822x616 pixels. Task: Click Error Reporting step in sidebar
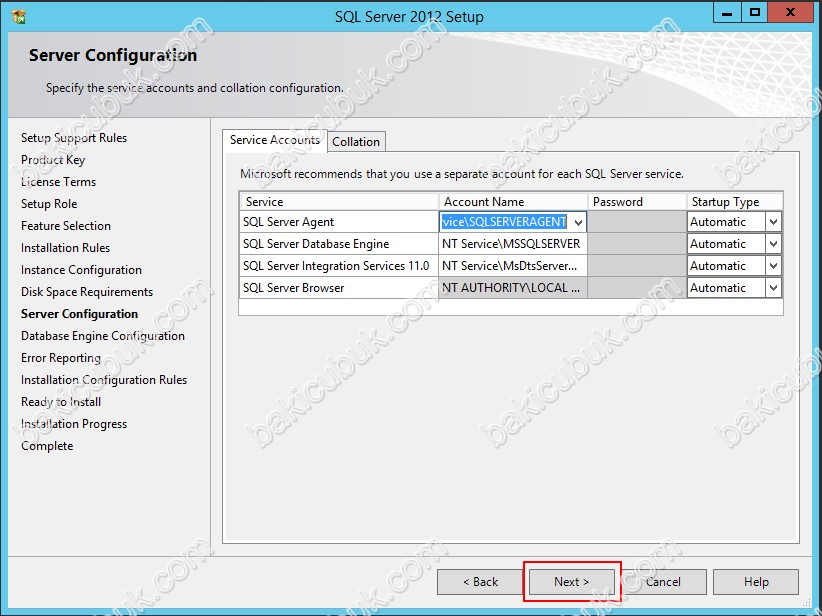61,358
